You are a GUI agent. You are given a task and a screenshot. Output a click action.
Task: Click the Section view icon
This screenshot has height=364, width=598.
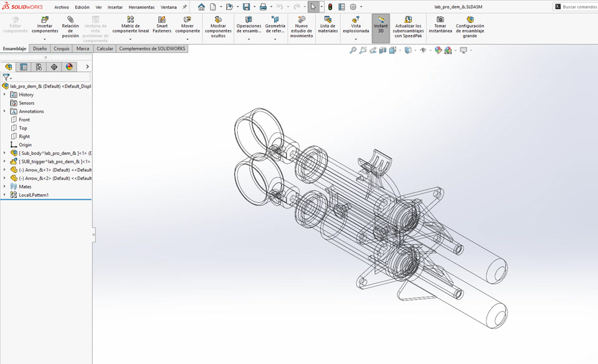point(383,50)
